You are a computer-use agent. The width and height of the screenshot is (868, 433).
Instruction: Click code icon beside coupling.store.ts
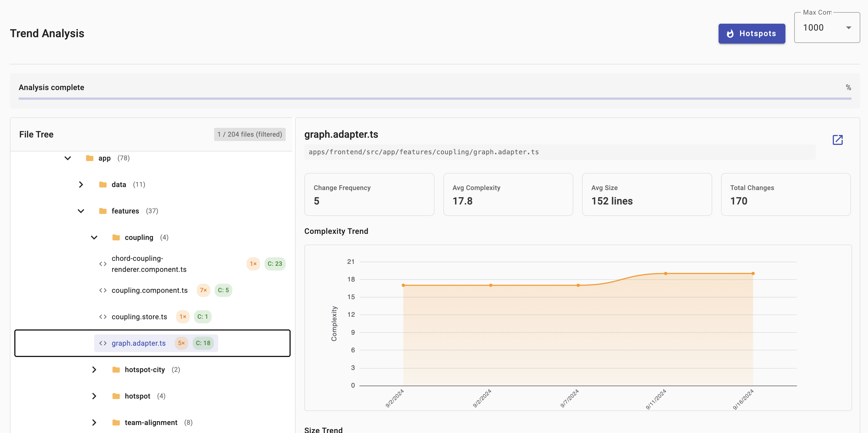pyautogui.click(x=103, y=317)
